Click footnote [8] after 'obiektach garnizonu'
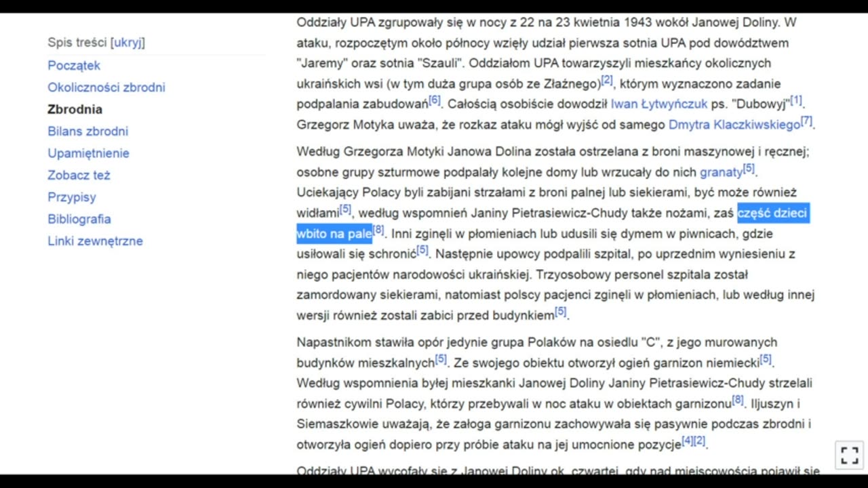The image size is (868, 488). (x=738, y=400)
